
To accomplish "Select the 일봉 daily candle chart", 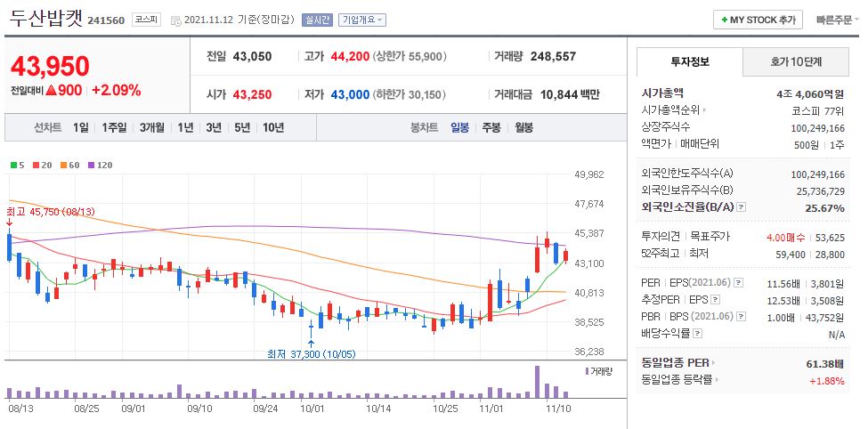I will (460, 128).
